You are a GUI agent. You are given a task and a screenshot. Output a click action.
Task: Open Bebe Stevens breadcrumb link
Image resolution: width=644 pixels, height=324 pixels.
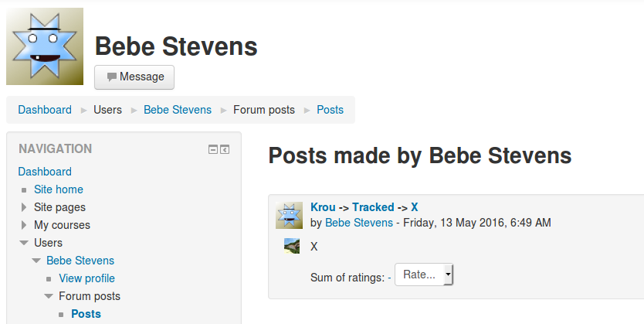(x=178, y=110)
